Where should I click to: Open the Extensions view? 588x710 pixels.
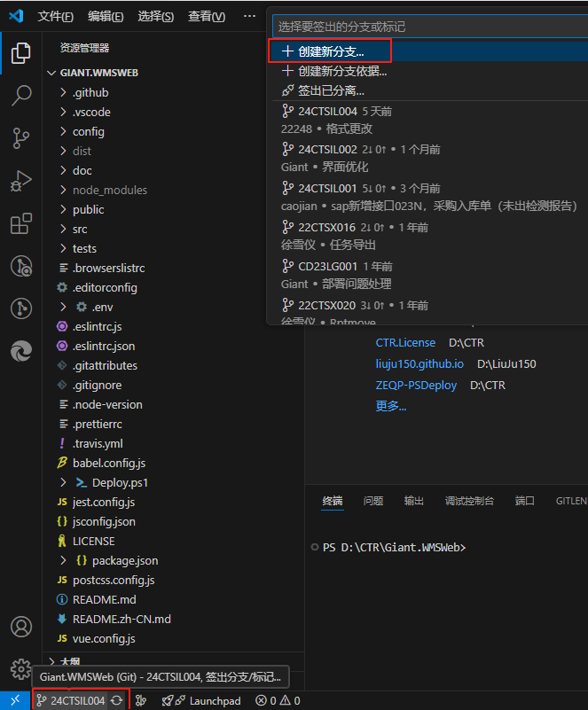tap(20, 223)
